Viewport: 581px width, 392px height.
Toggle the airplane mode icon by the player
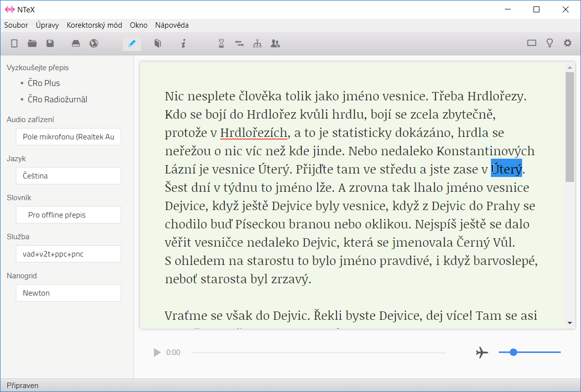pyautogui.click(x=482, y=352)
